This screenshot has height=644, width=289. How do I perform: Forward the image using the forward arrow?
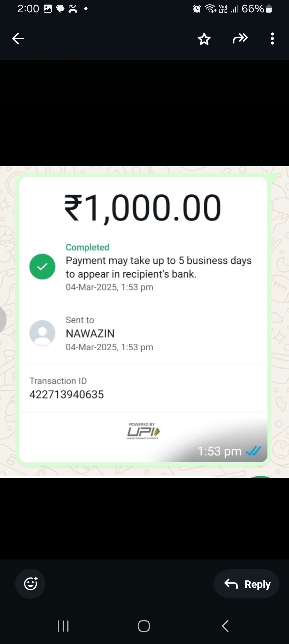(240, 39)
